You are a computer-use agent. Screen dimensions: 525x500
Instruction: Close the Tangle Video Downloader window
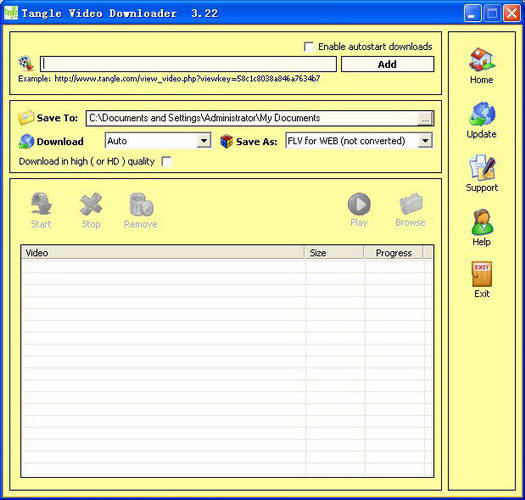coord(512,13)
